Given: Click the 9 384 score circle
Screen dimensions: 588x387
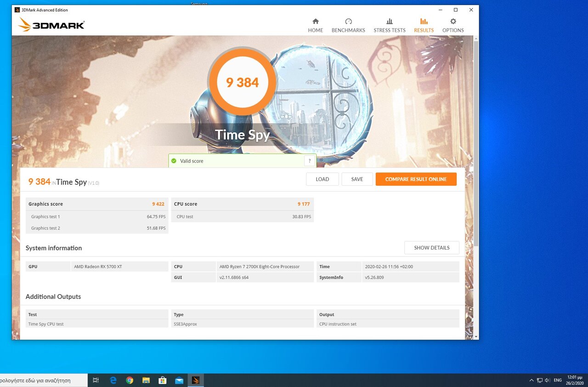Looking at the screenshot, I should [243, 83].
